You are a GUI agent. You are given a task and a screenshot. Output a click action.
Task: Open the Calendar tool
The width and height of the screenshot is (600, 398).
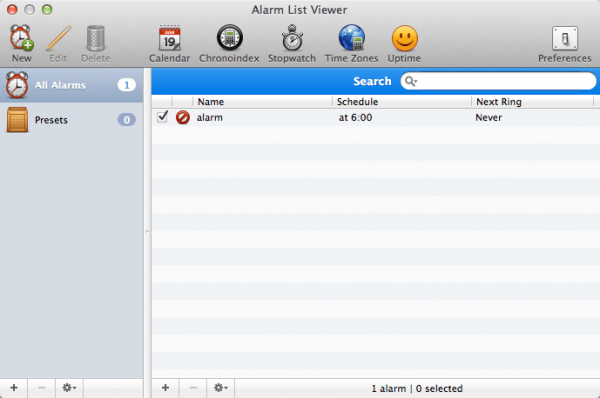170,43
